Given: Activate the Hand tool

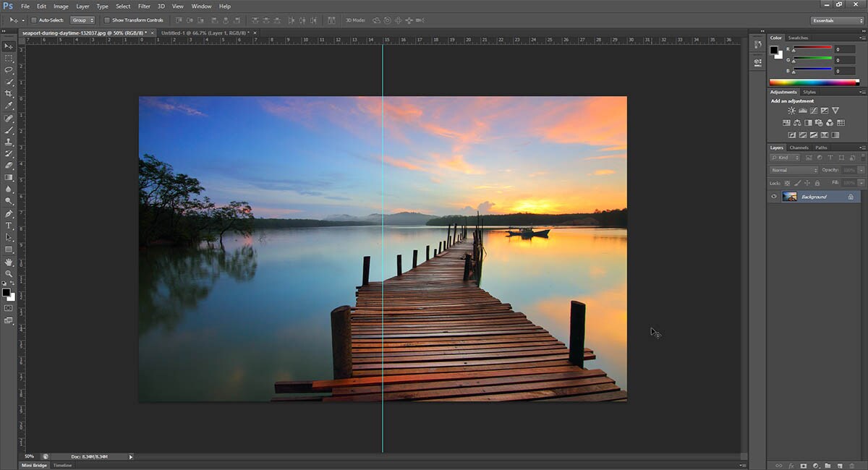Looking at the screenshot, I should tap(9, 262).
